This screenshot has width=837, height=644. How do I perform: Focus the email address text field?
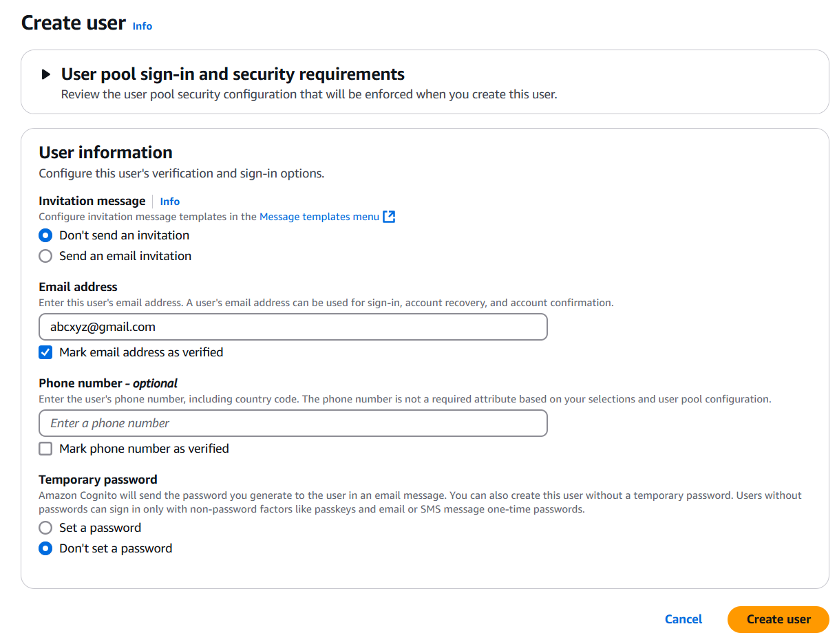tap(293, 327)
